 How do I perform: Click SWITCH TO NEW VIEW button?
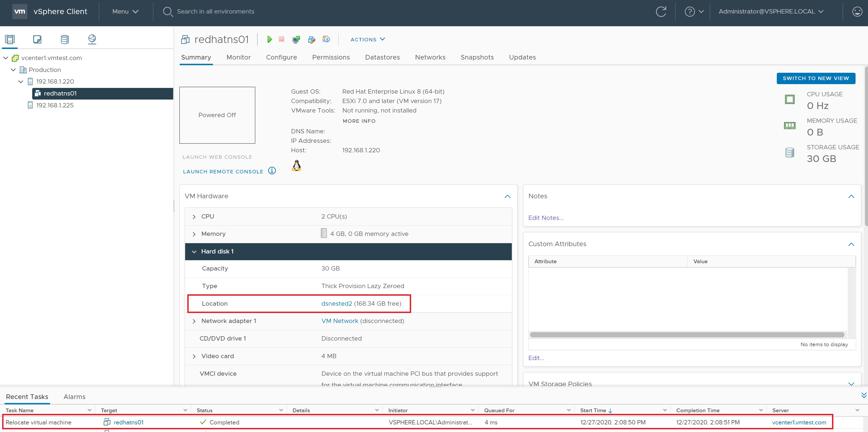[815, 78]
